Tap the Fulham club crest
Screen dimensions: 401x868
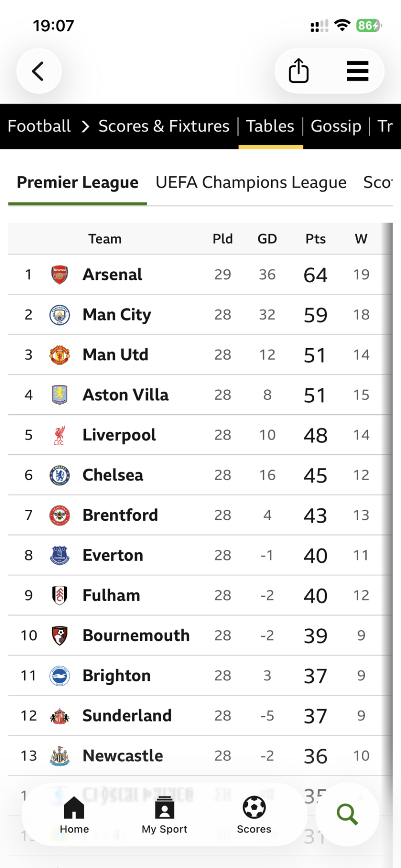click(60, 595)
